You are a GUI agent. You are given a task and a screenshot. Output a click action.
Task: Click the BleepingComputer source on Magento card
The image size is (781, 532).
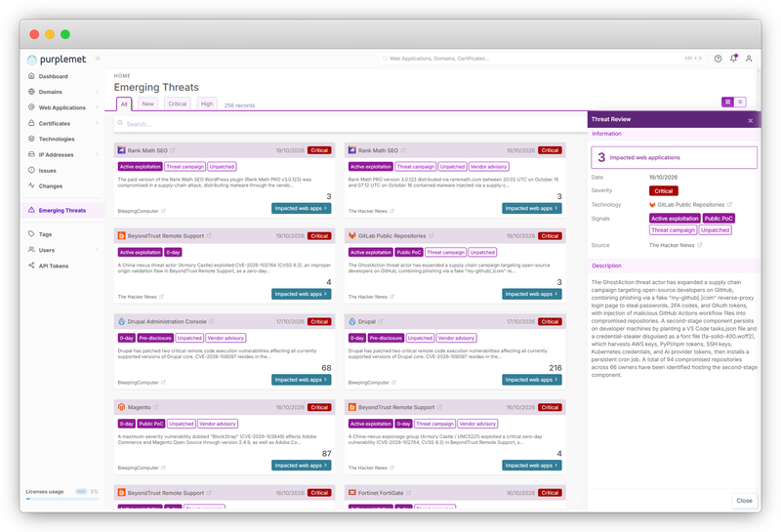coord(139,468)
